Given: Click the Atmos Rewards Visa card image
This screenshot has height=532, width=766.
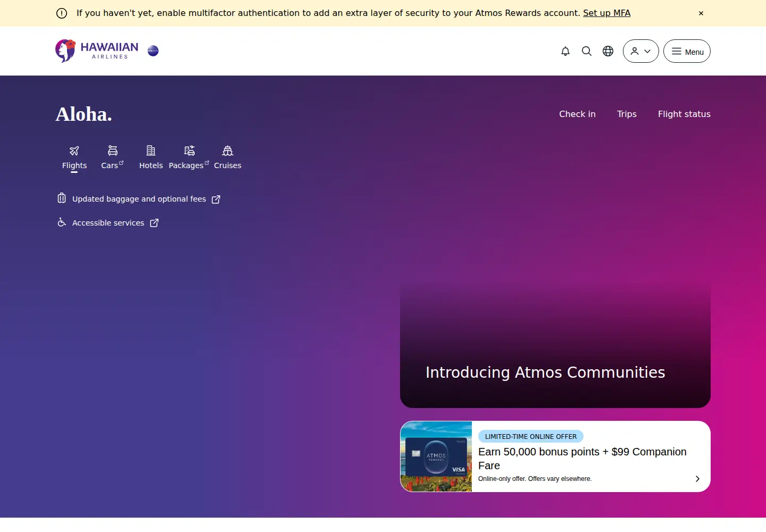Looking at the screenshot, I should [436, 456].
